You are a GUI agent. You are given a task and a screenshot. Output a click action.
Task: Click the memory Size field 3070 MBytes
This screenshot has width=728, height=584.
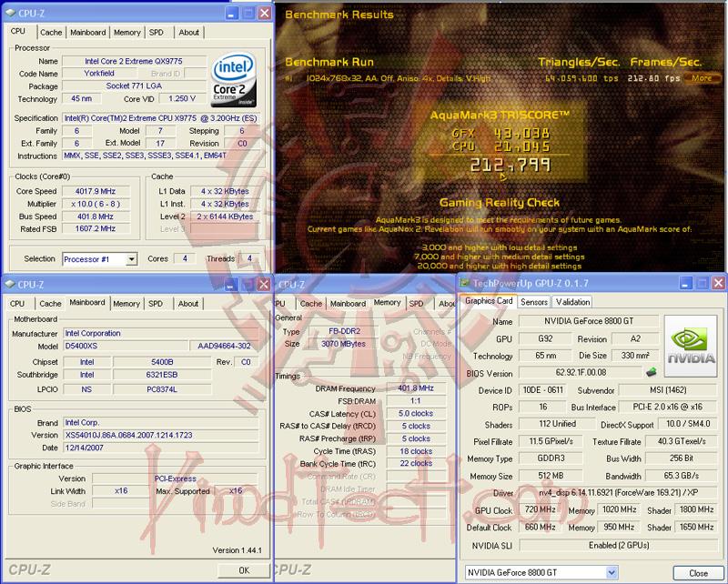(344, 344)
